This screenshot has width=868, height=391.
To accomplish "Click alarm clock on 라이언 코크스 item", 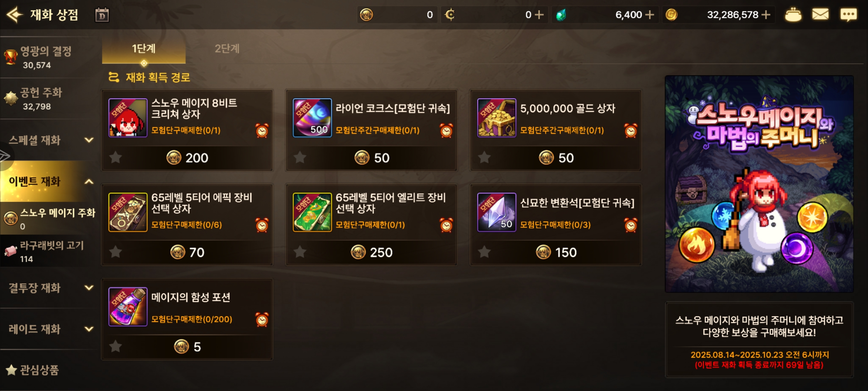I will pos(446,130).
